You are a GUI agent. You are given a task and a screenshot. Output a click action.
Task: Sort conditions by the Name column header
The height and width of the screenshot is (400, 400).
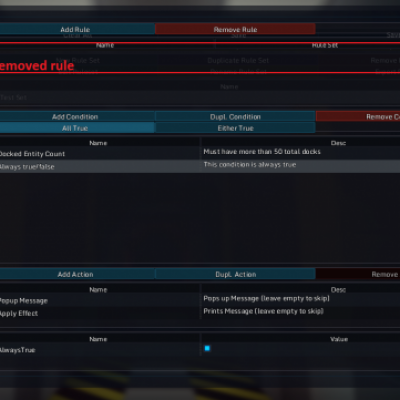coord(98,143)
